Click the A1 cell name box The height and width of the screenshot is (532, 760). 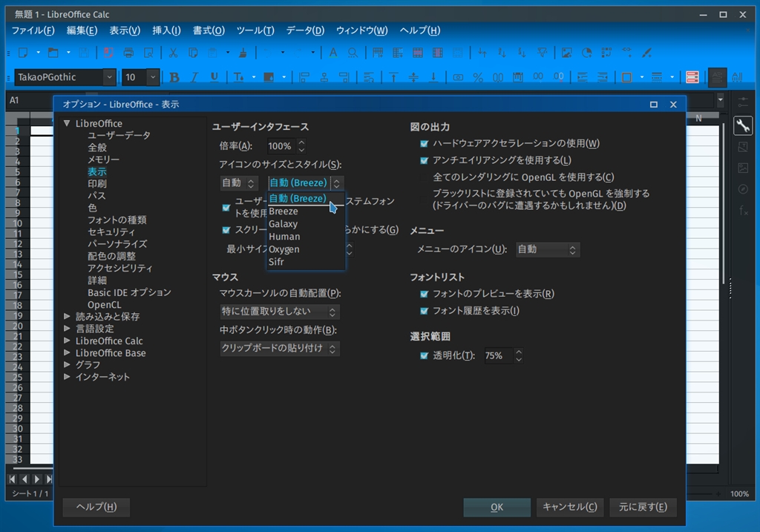tap(29, 100)
